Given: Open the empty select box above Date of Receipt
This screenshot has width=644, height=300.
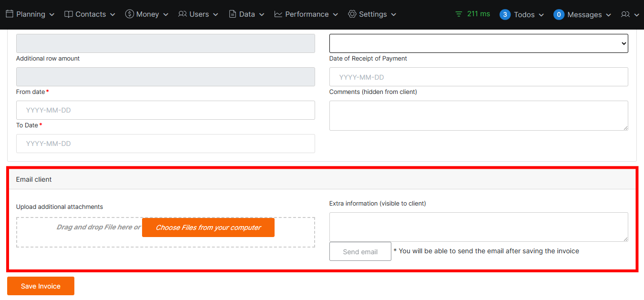Looking at the screenshot, I should pos(478,43).
